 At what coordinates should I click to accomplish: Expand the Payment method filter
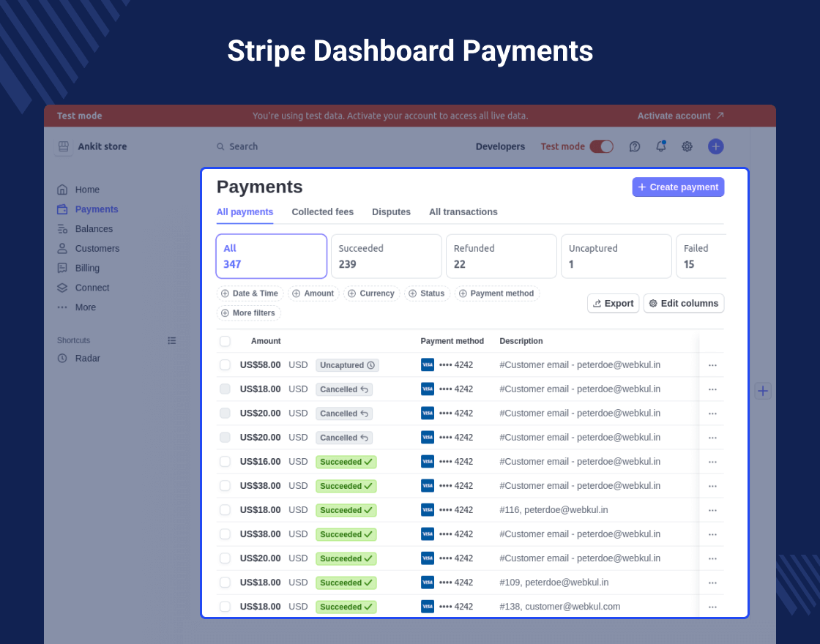point(496,293)
